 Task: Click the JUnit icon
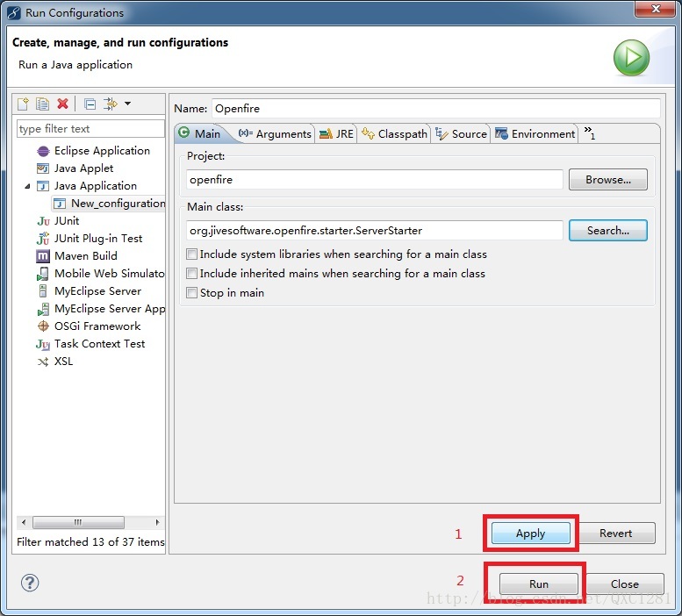tap(44, 221)
